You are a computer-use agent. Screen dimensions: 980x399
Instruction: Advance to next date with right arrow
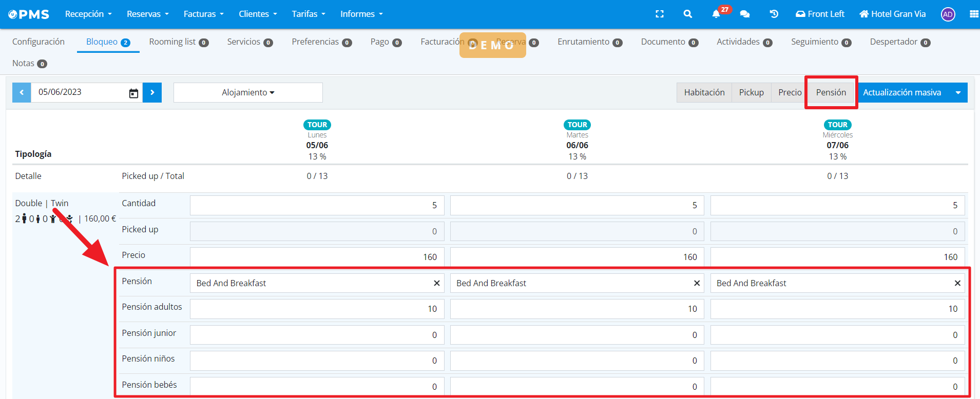152,93
